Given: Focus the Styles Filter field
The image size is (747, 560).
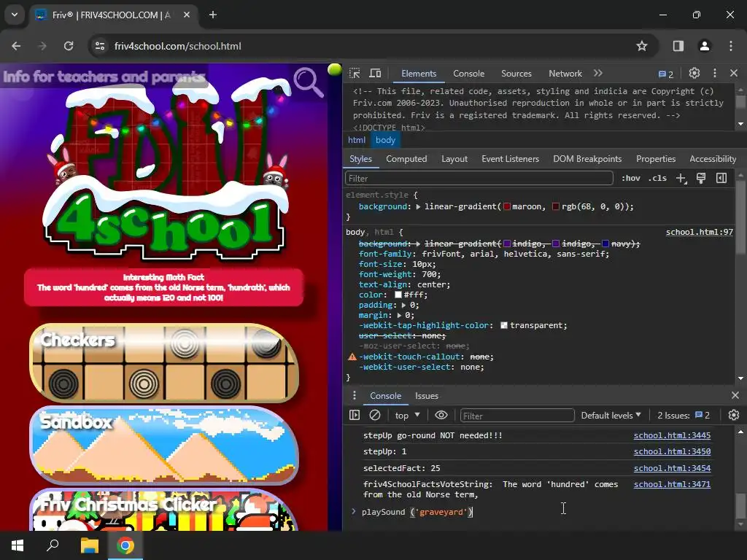Looking at the screenshot, I should tap(479, 179).
